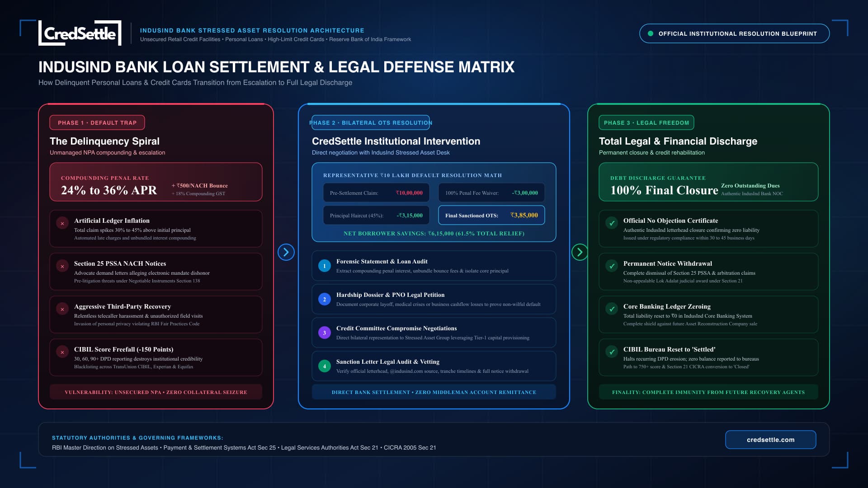The width and height of the screenshot is (868, 488).
Task: Click the Final Sanctioned OTS ₹3,85,000 box
Action: tap(491, 215)
